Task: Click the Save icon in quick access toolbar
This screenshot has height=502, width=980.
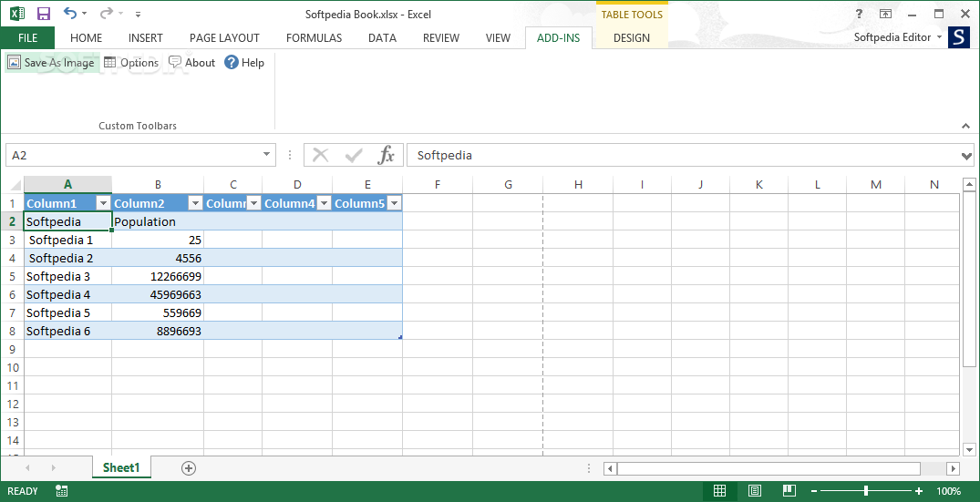Action: click(x=43, y=14)
